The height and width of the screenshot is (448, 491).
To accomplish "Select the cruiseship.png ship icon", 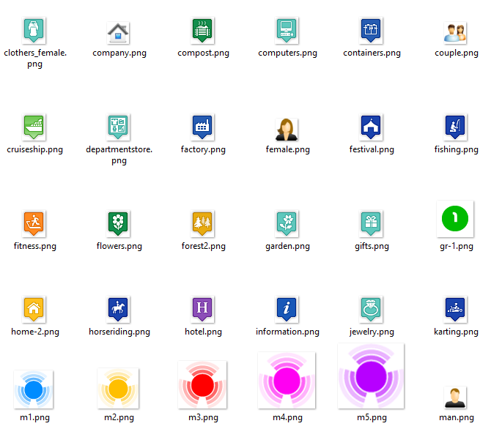I will [x=34, y=127].
